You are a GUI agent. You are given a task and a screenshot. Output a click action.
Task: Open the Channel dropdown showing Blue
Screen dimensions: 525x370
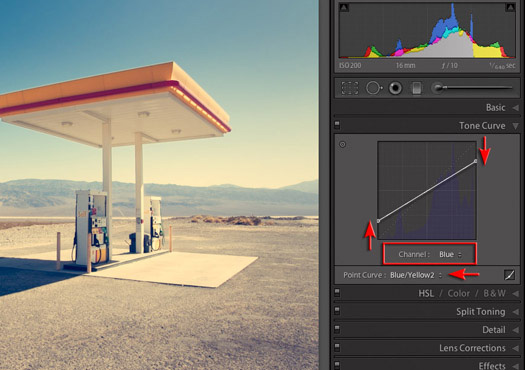[450, 254]
